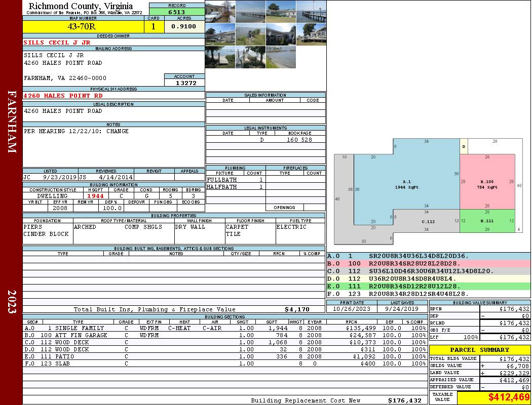Screen dimensions: 532x405
Task: Open the photo of the house on a wide lawn
Action: (x=281, y=12)
